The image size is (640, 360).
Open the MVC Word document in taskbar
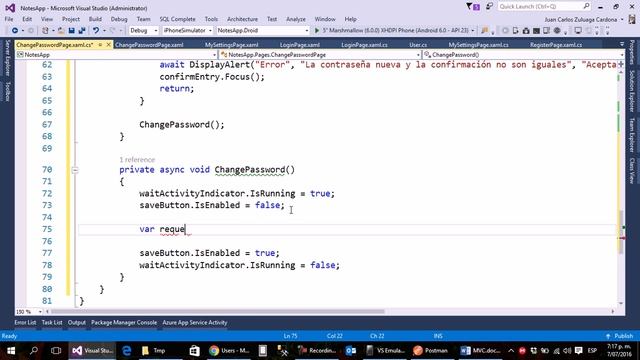coord(480,351)
